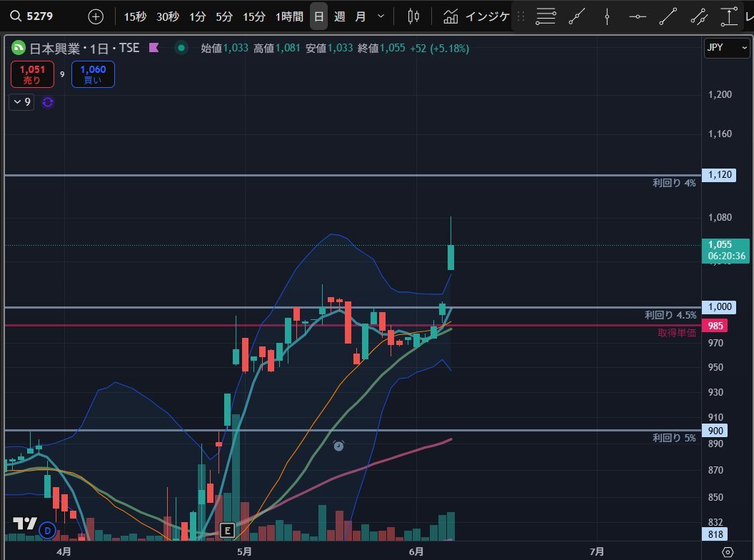This screenshot has height=560, width=754.
Task: Grab the favorites toolbar dotted handle
Action: (x=521, y=17)
